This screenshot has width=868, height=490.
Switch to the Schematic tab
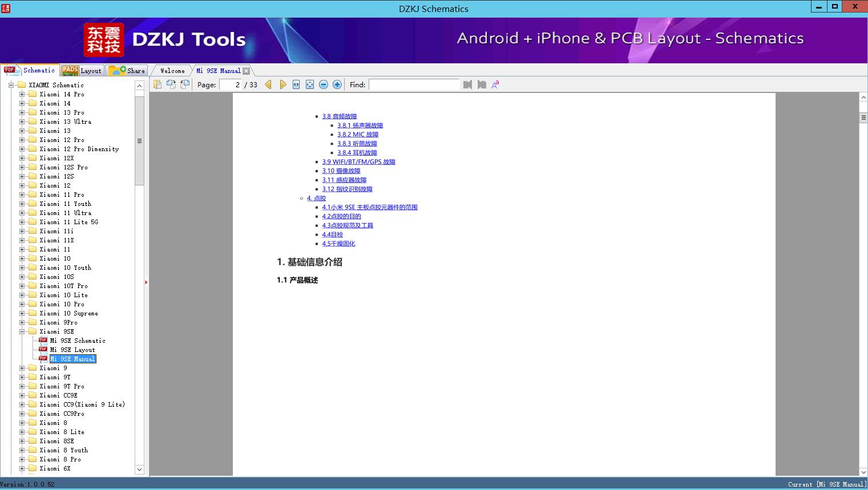tap(30, 70)
